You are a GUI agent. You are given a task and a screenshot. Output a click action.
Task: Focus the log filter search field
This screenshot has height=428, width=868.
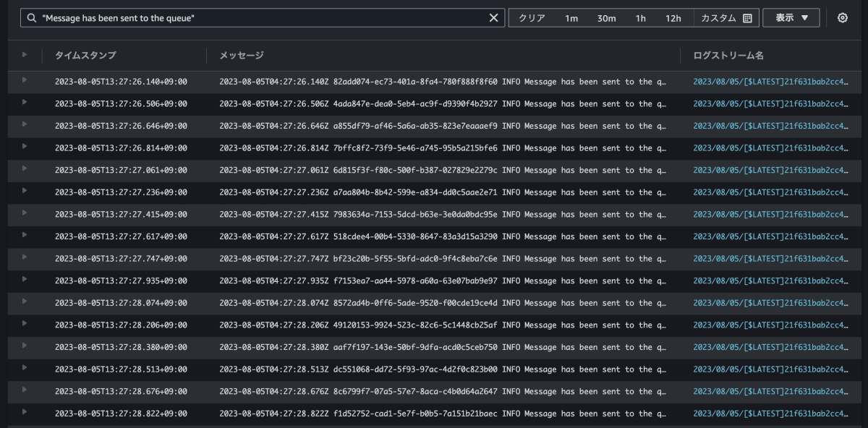pyautogui.click(x=263, y=18)
